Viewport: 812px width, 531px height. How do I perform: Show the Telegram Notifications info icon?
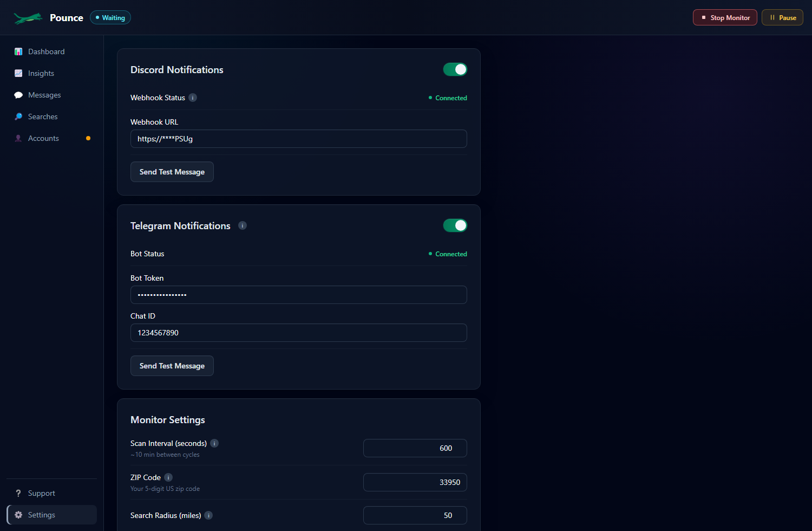tap(243, 225)
